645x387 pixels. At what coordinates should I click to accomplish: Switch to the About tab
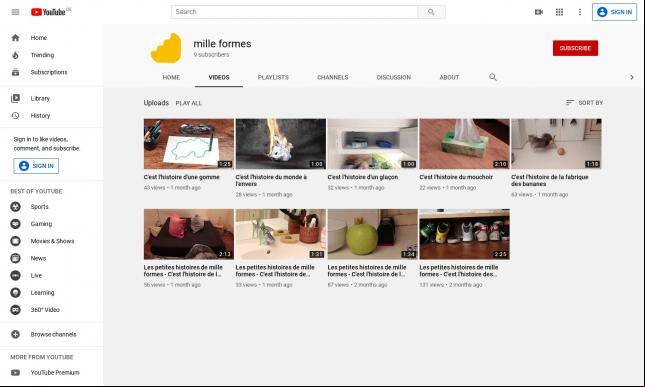(x=449, y=77)
